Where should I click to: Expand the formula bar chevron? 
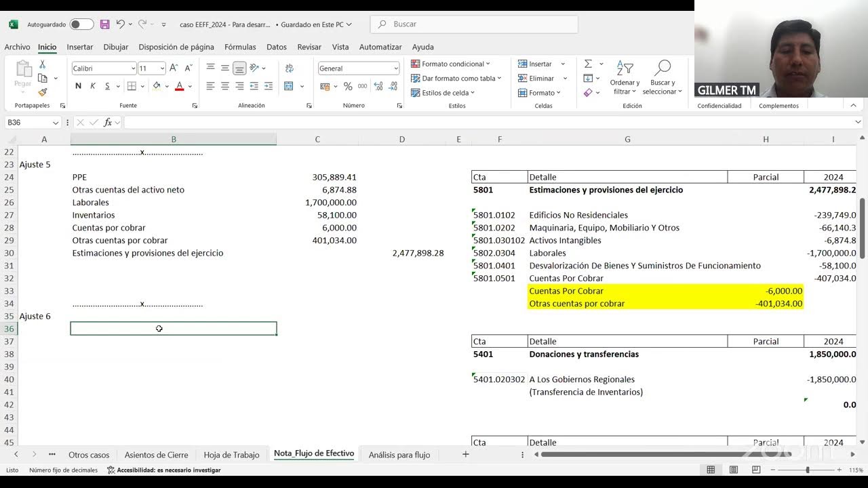coord(859,122)
